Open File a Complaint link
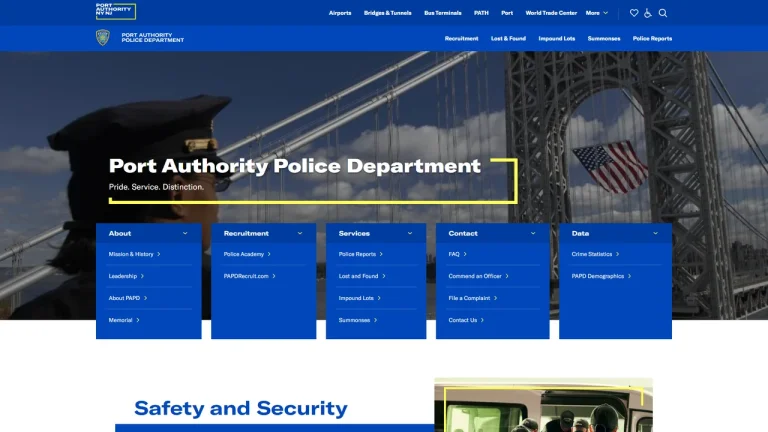Image resolution: width=768 pixels, height=432 pixels. point(473,298)
